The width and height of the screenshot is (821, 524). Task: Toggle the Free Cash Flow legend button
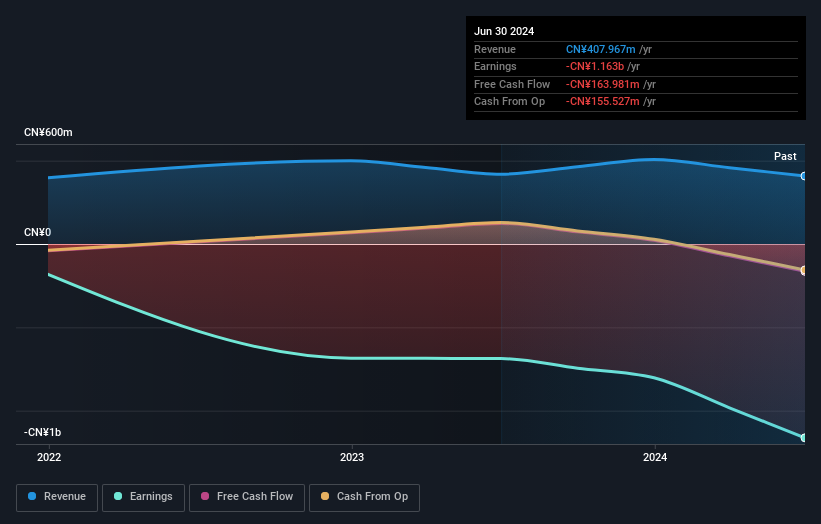coord(247,497)
